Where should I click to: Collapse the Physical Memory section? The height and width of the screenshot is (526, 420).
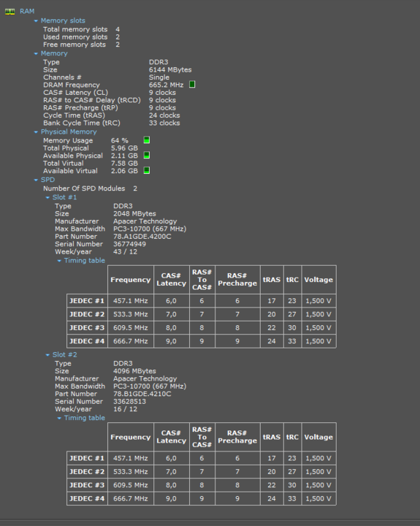click(36, 132)
